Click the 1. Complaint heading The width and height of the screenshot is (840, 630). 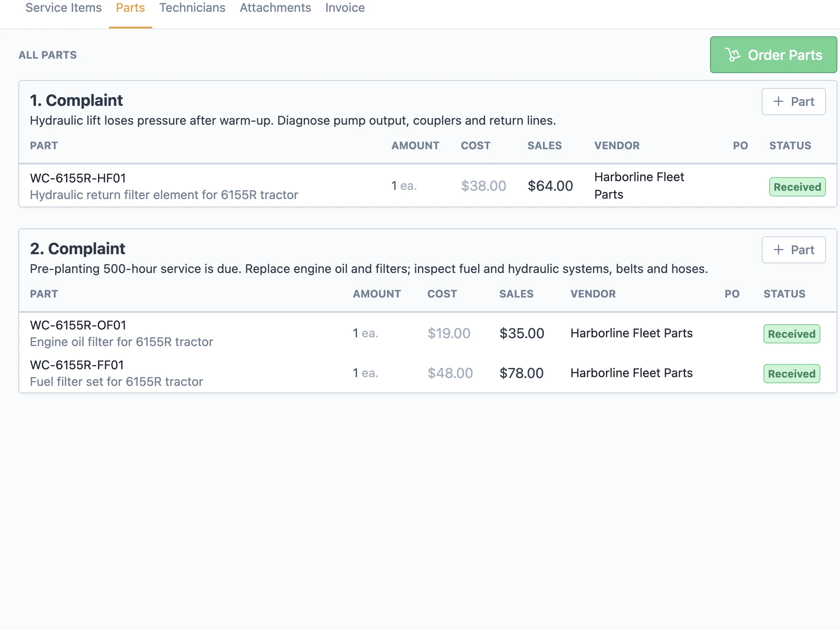[x=76, y=100]
